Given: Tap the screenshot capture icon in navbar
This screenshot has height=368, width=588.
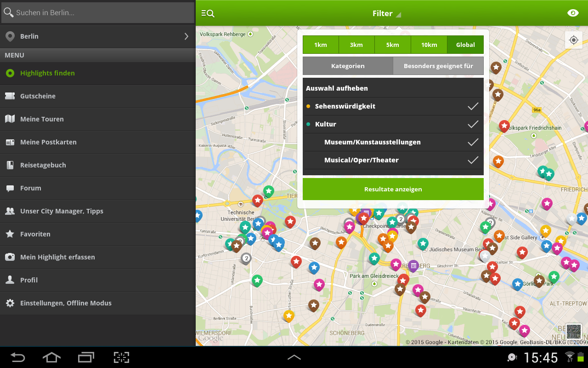Looking at the screenshot, I should [121, 357].
